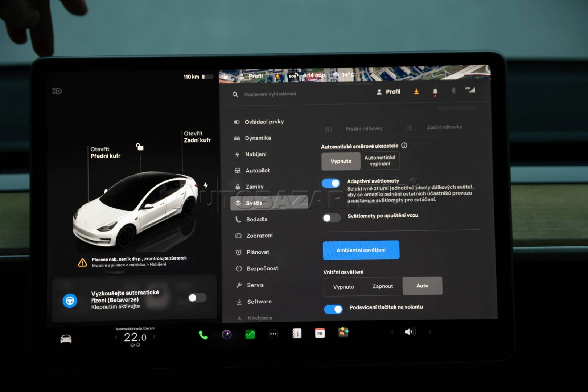Tap Otevřít Přední kufr
This screenshot has width=588, height=392.
pos(105,152)
